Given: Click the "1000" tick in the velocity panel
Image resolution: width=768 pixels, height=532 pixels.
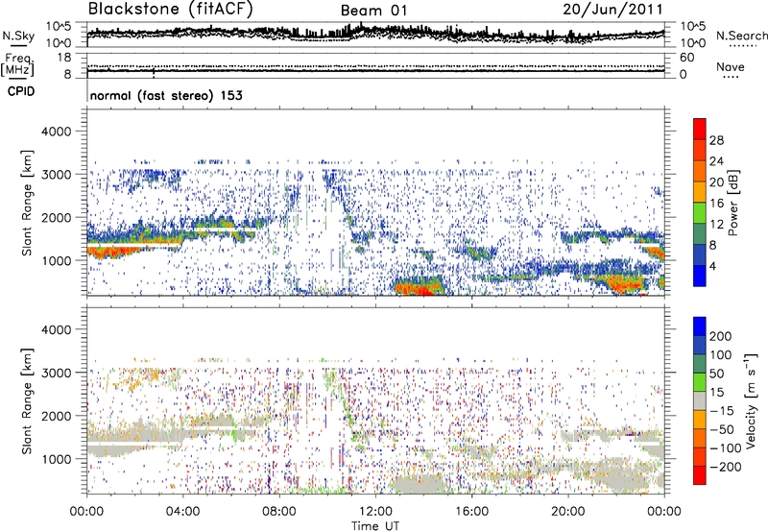Looking at the screenshot, I should tap(56, 459).
